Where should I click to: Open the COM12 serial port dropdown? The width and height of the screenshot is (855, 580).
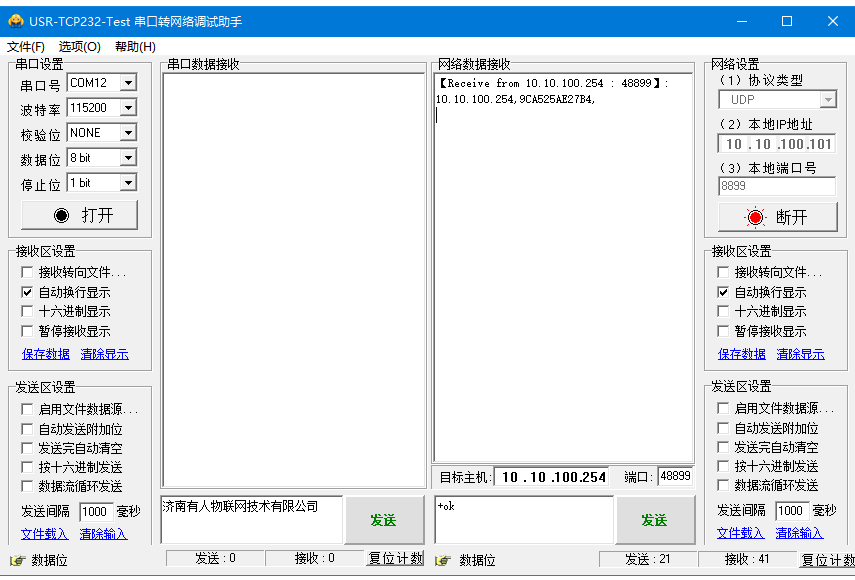[x=128, y=83]
